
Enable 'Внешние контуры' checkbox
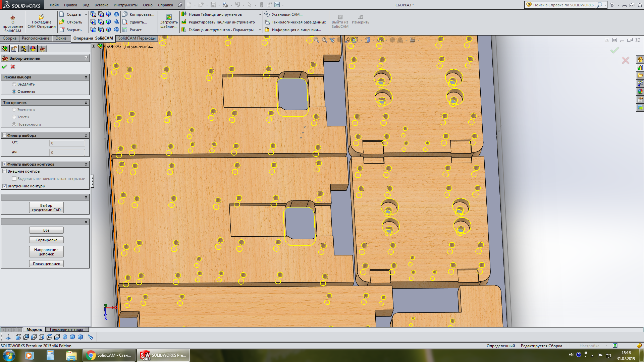click(5, 171)
